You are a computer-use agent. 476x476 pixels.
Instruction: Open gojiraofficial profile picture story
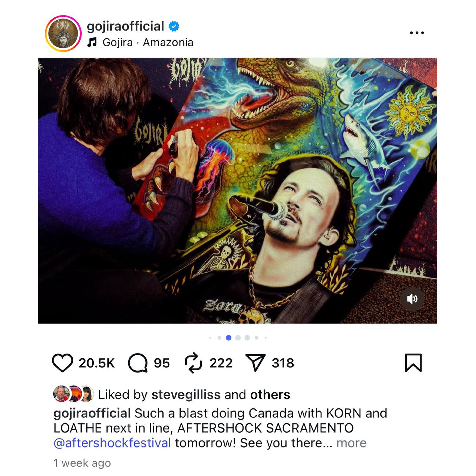click(63, 33)
